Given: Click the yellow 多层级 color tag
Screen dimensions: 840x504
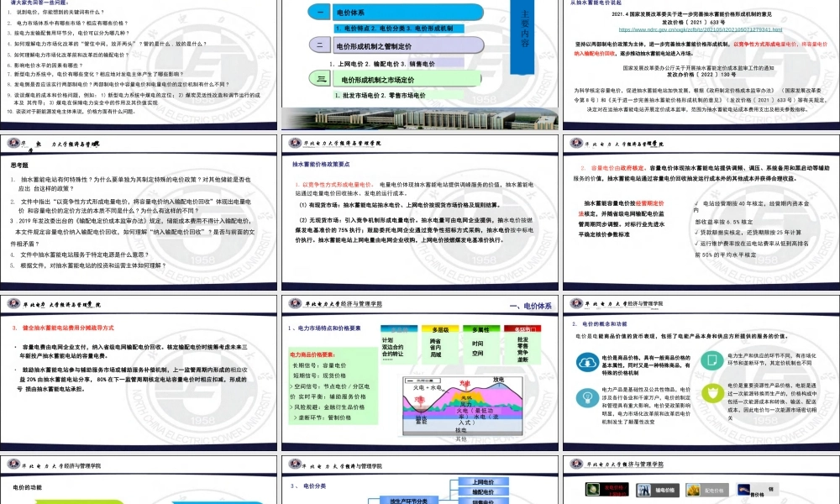Looking at the screenshot, I should [x=441, y=328].
